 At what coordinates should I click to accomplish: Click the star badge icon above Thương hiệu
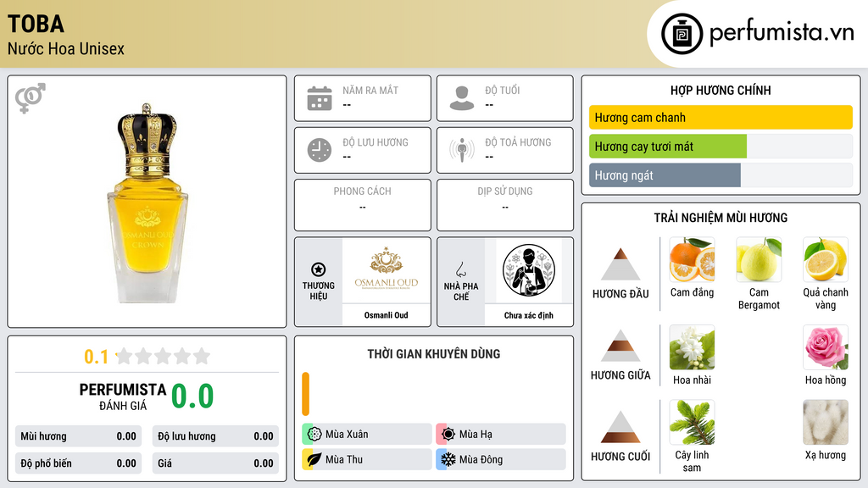click(x=319, y=269)
